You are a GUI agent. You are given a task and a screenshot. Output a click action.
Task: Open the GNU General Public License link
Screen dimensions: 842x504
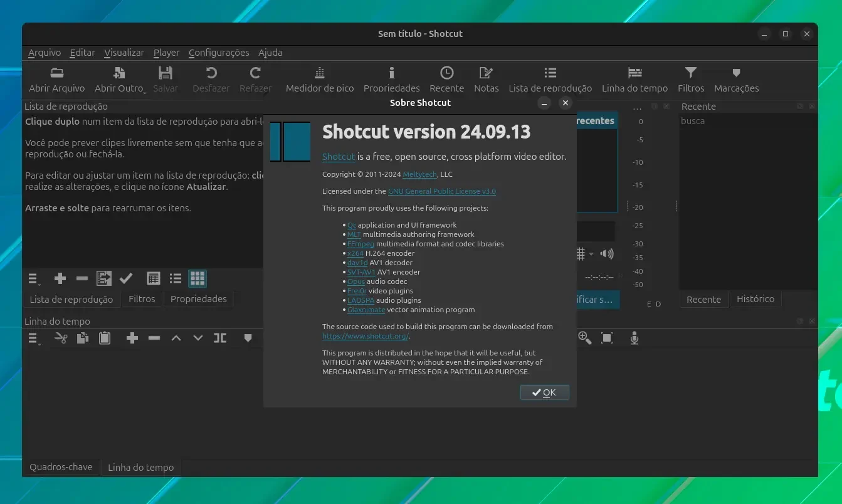[442, 191]
